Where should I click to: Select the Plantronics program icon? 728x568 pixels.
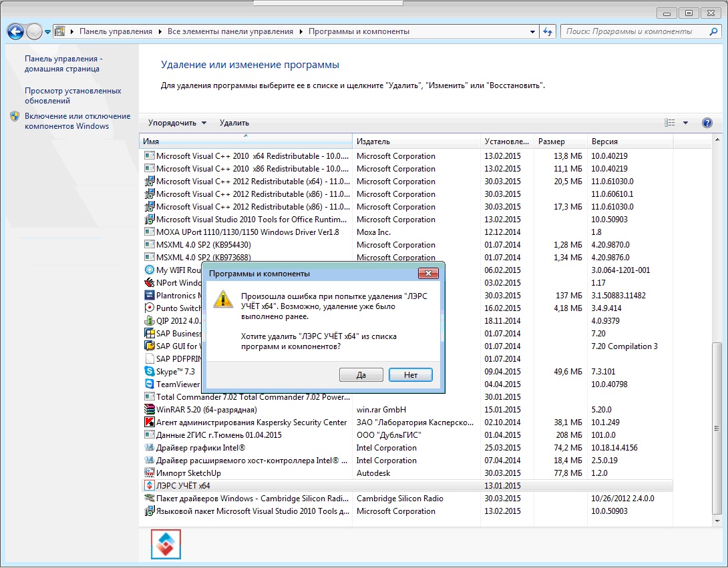point(150,296)
